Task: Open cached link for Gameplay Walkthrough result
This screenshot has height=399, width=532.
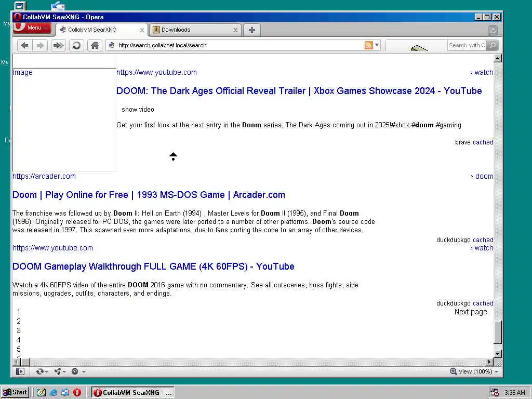Action: click(x=483, y=303)
